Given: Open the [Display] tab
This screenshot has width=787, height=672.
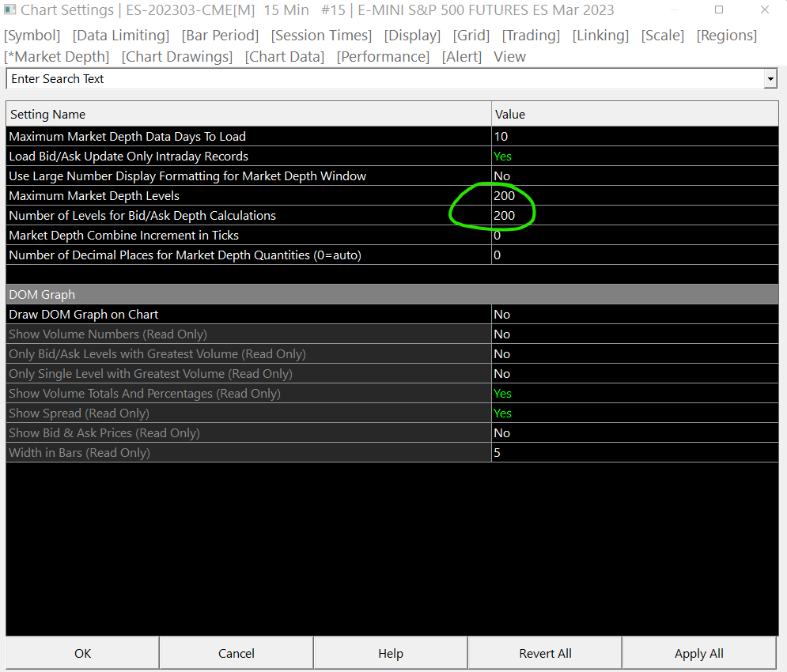Looking at the screenshot, I should (412, 36).
